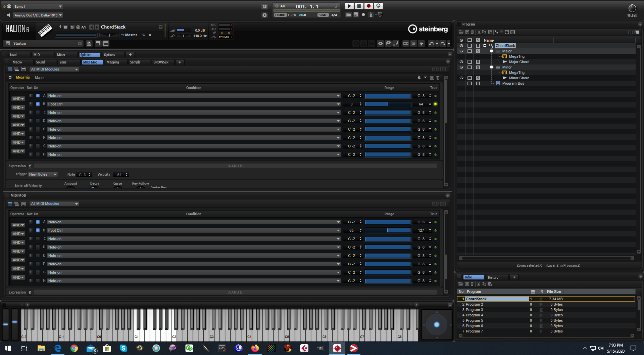Load previous program with left arrow
This screenshot has width=644, height=355.
point(92,27)
